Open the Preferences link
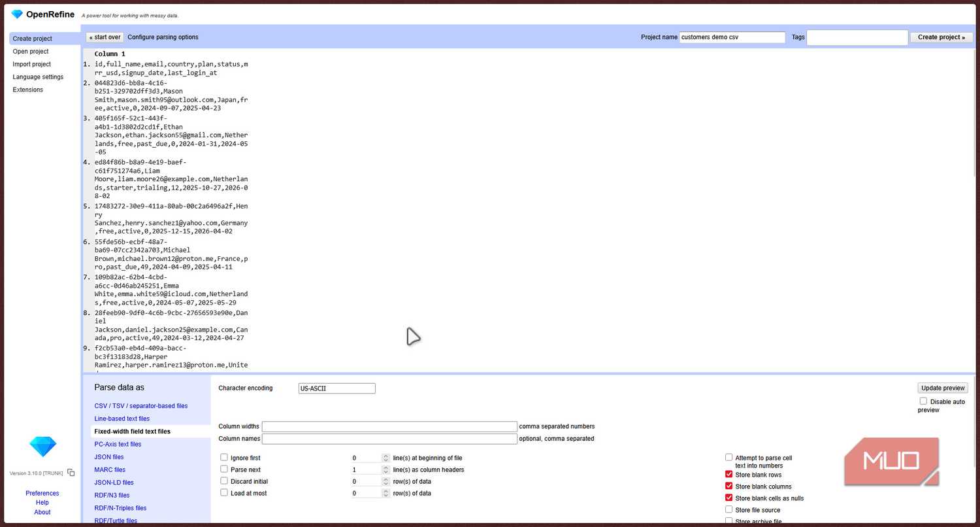This screenshot has width=980, height=527. pyautogui.click(x=42, y=493)
